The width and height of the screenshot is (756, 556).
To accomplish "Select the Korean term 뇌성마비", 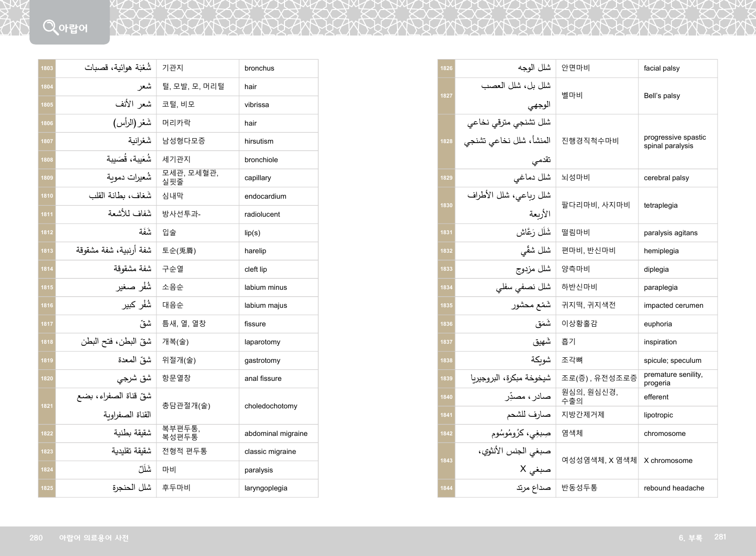I will pyautogui.click(x=575, y=178).
